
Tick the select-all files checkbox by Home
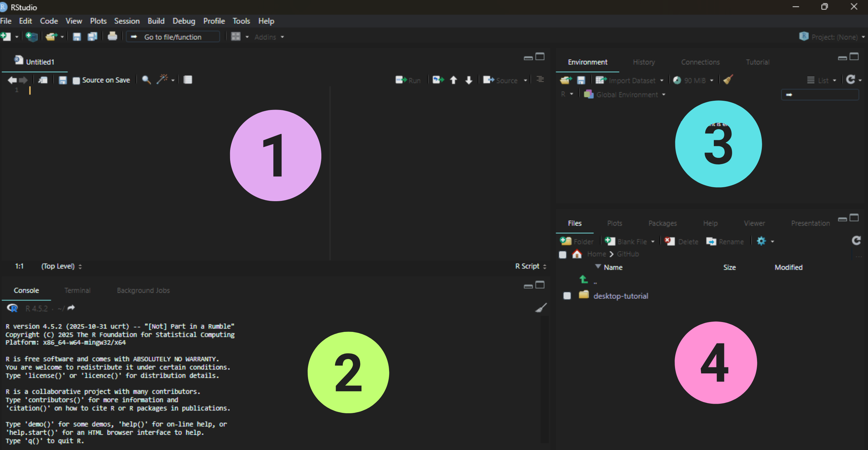click(563, 254)
